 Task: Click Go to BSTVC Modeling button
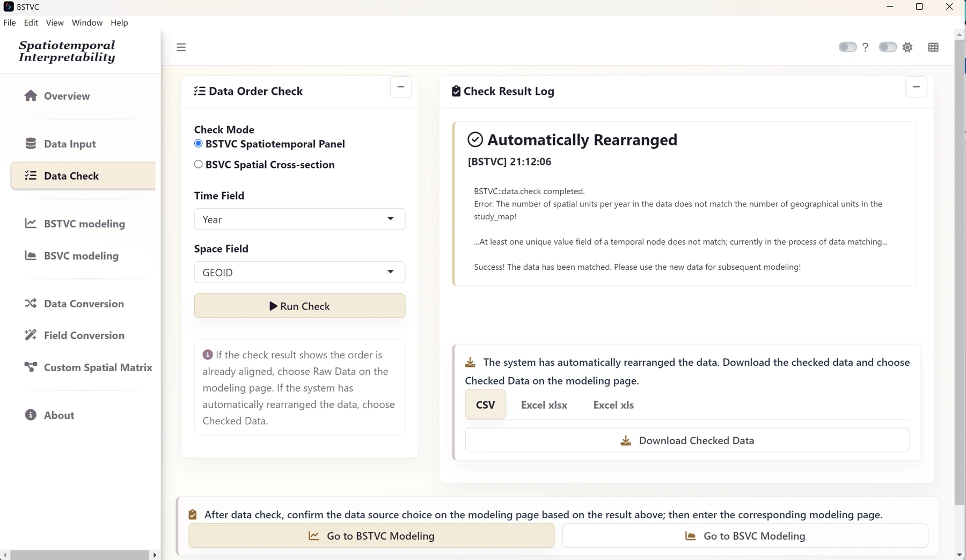pos(371,536)
